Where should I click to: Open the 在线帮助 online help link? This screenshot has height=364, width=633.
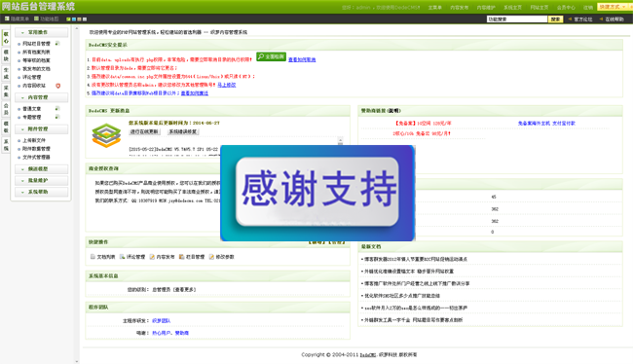click(x=614, y=18)
